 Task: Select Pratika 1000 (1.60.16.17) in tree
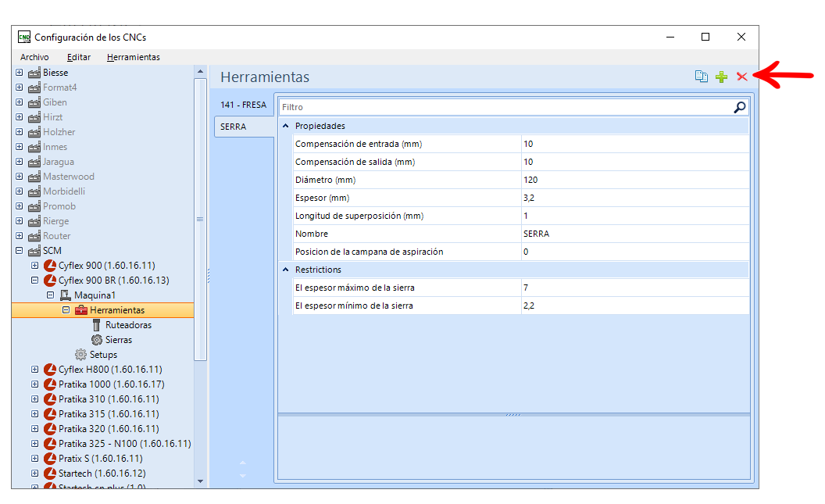click(112, 384)
